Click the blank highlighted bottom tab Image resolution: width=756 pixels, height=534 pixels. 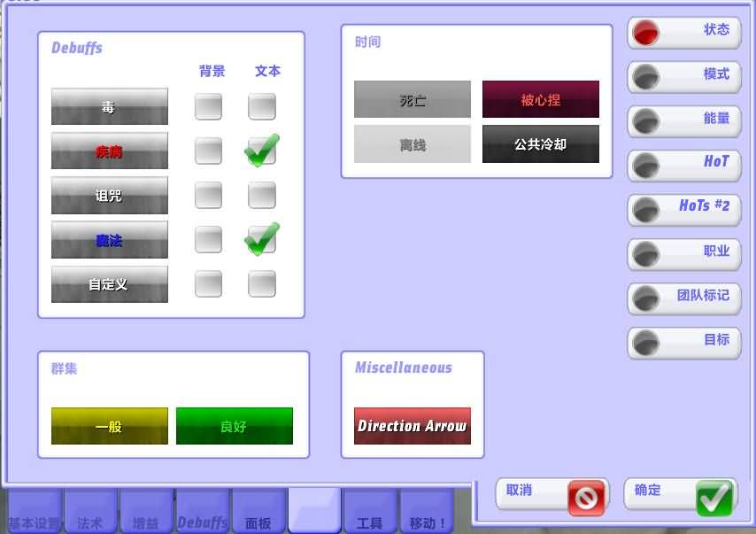click(x=314, y=510)
